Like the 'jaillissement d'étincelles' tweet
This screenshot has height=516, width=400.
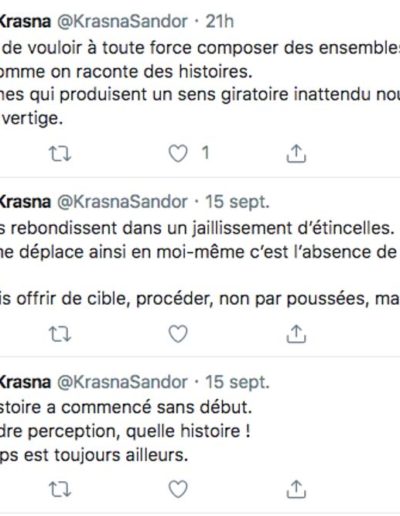178,334
